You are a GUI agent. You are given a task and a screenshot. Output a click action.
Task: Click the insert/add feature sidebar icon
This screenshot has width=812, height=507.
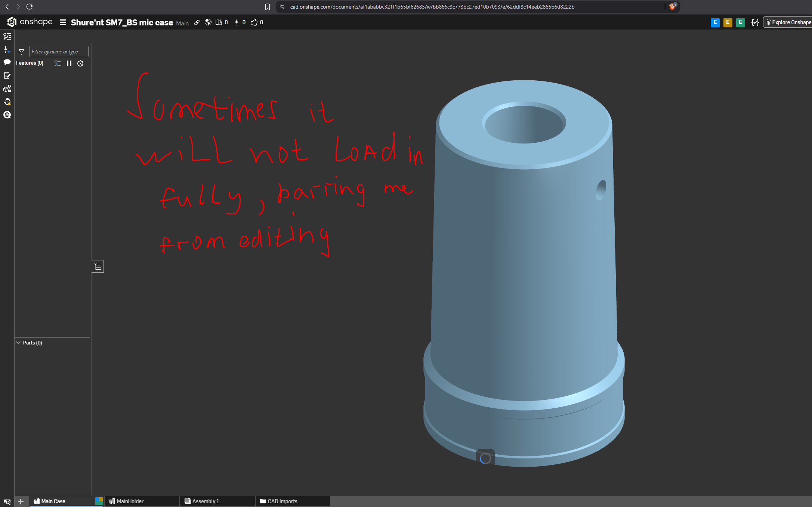pos(7,49)
